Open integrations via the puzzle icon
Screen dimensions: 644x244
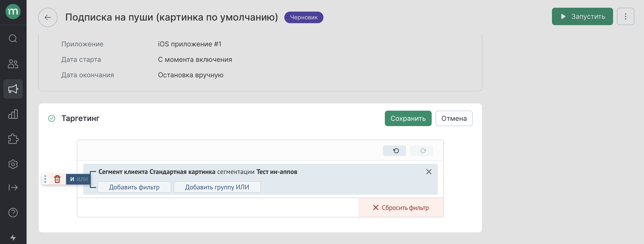point(13,139)
